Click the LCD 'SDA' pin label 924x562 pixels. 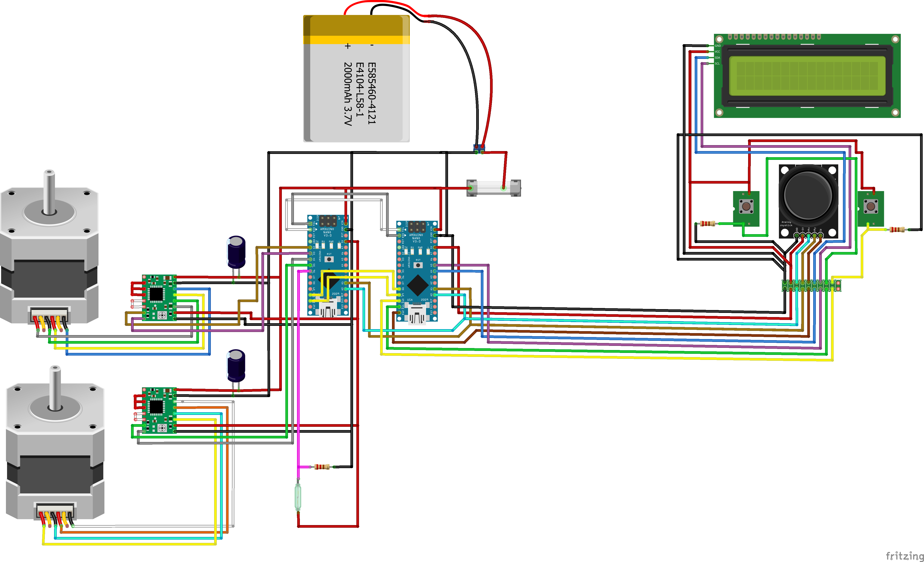717,58
